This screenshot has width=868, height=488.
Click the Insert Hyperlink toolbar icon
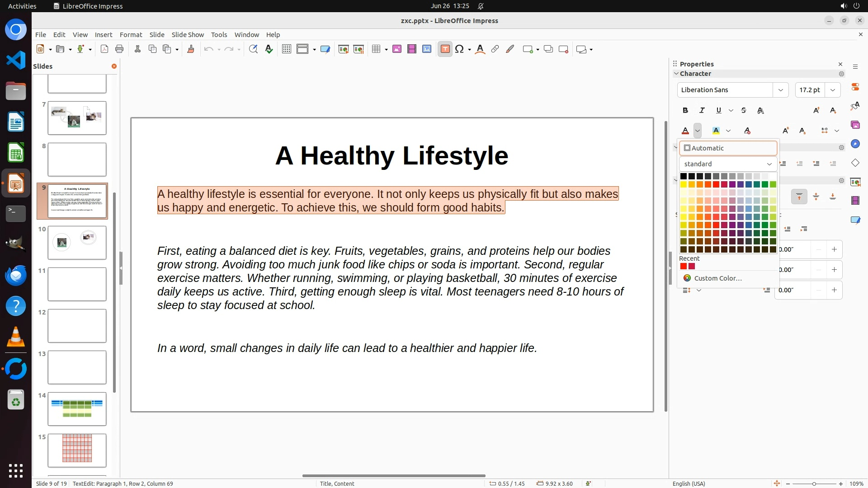click(x=495, y=49)
